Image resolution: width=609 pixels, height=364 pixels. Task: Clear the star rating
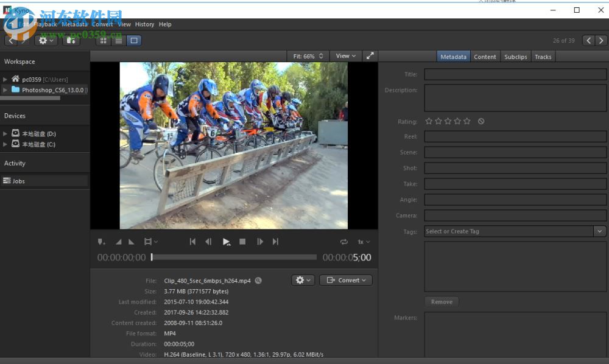(481, 121)
